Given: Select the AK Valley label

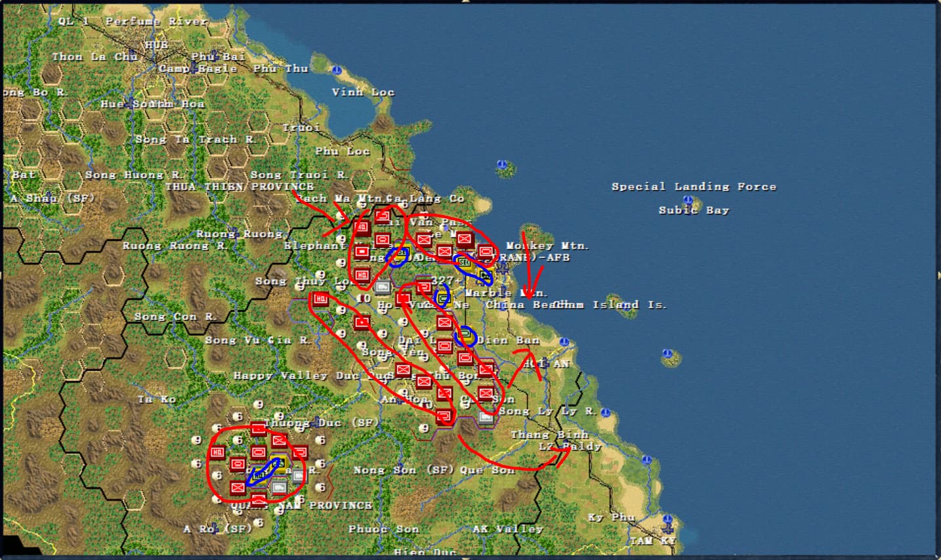Looking at the screenshot, I should tap(508, 529).
